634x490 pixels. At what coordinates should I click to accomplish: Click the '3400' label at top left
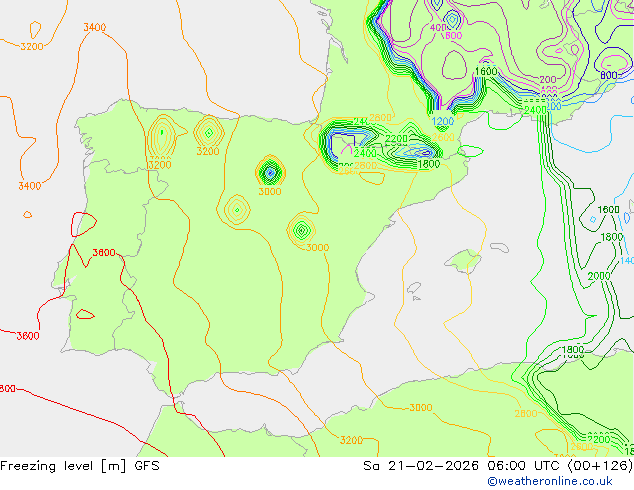click(95, 27)
